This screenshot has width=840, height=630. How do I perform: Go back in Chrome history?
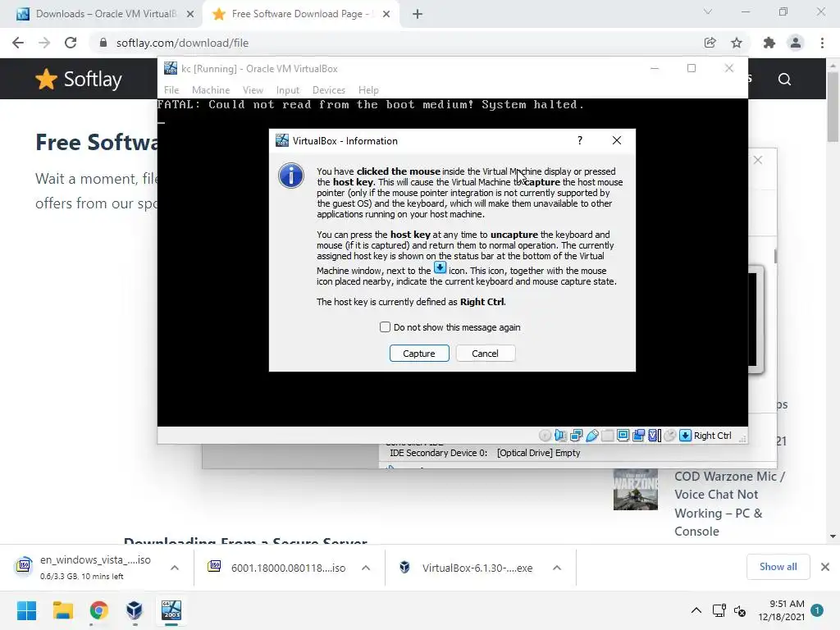(18, 43)
